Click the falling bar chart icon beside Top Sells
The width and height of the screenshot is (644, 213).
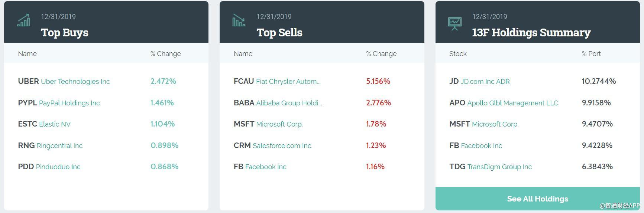click(239, 21)
